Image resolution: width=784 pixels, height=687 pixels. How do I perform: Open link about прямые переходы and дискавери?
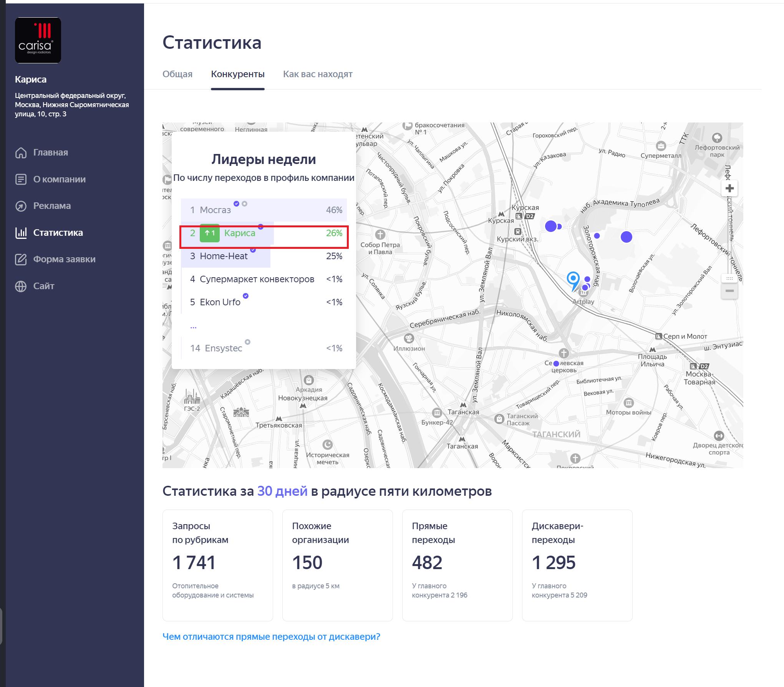coord(271,636)
